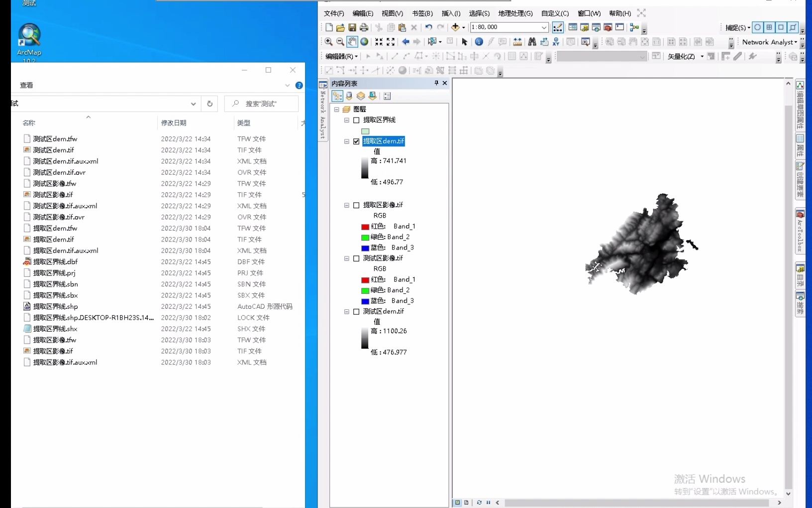Enable the 提取区界线 layer checkbox

(356, 120)
